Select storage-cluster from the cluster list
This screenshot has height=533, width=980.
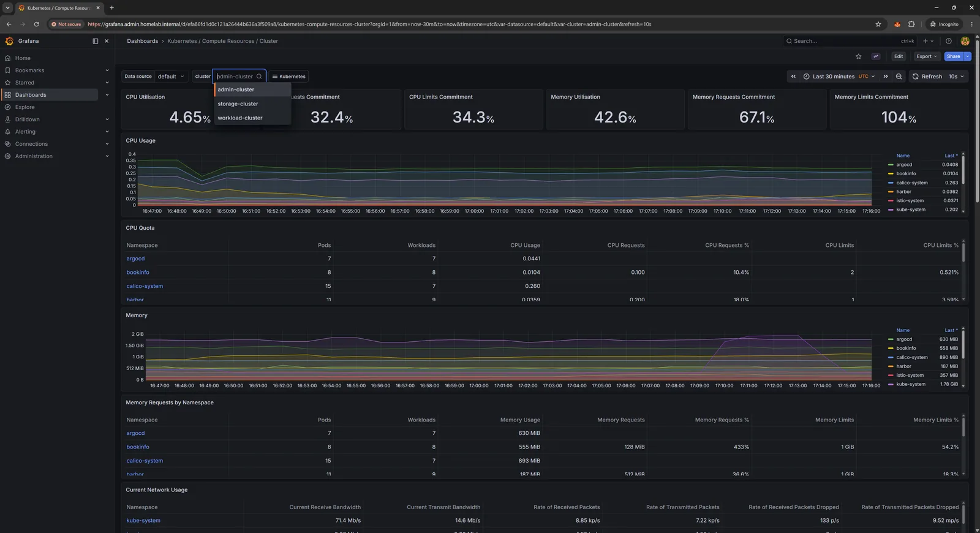coord(252,104)
